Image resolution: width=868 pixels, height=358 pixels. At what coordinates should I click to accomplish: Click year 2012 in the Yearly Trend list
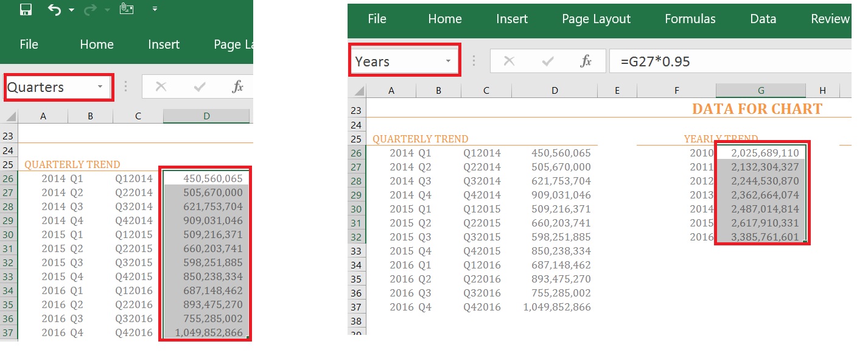(701, 181)
